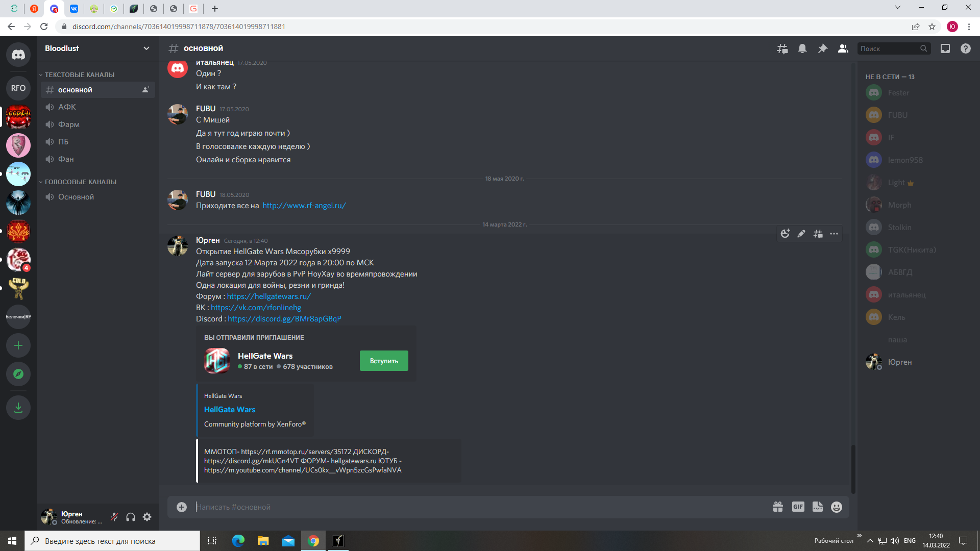Edit Юрген's message with pencil icon
The width and height of the screenshot is (980, 551).
click(x=801, y=234)
